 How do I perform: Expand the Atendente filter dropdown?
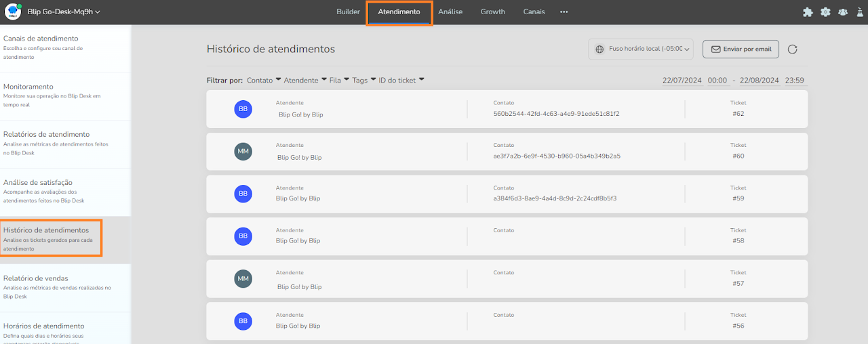(305, 80)
